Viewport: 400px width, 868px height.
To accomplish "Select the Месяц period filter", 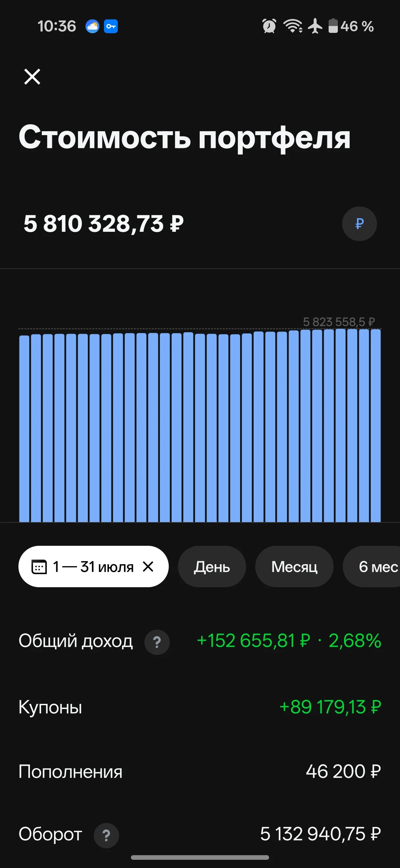I will (294, 567).
